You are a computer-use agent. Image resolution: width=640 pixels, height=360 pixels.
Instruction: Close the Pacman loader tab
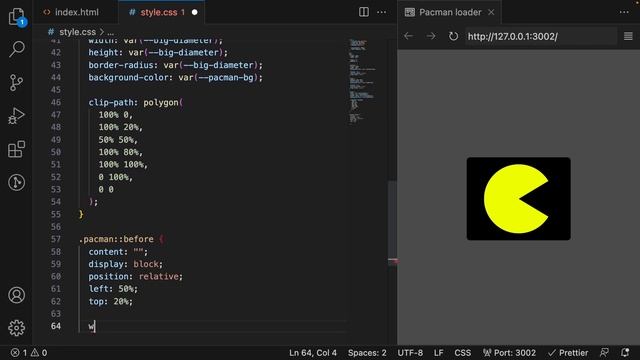click(x=491, y=12)
